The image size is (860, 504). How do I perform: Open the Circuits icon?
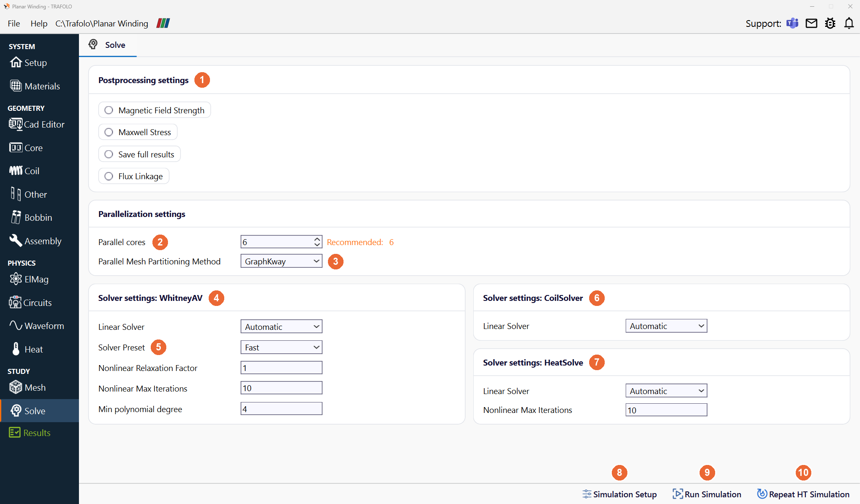15,302
